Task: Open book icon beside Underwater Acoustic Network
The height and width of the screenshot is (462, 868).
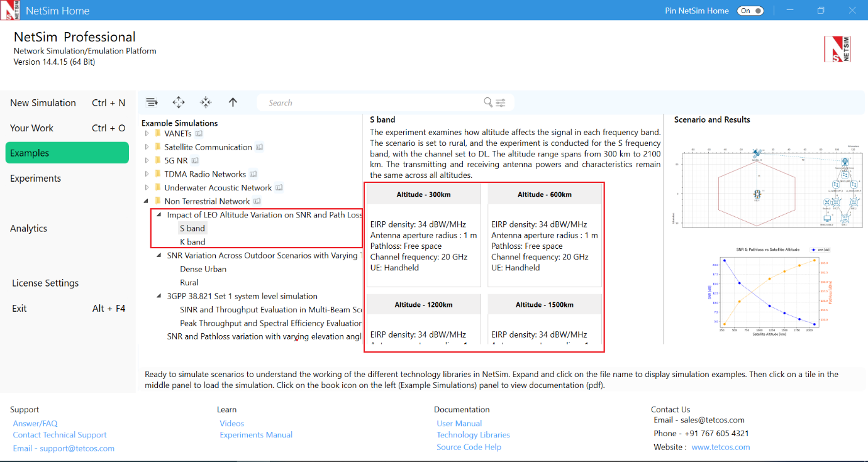Action: [x=279, y=188]
